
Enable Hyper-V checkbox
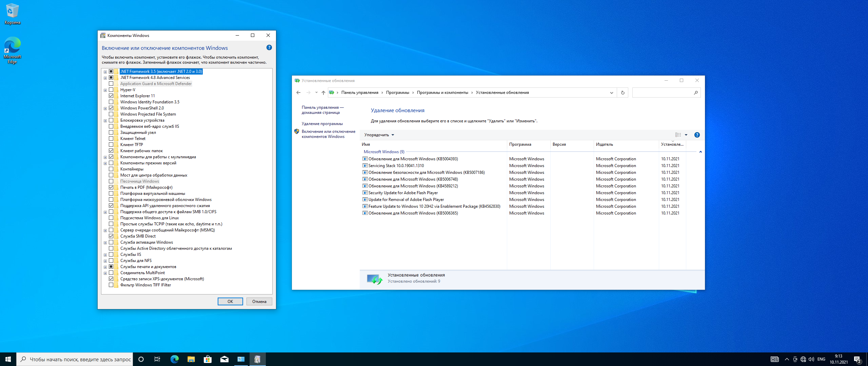point(111,90)
